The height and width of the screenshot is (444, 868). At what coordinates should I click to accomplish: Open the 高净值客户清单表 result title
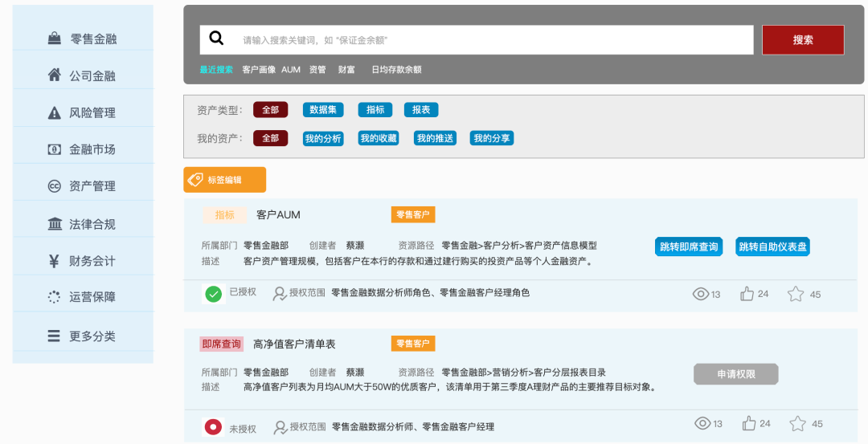pyautogui.click(x=294, y=344)
